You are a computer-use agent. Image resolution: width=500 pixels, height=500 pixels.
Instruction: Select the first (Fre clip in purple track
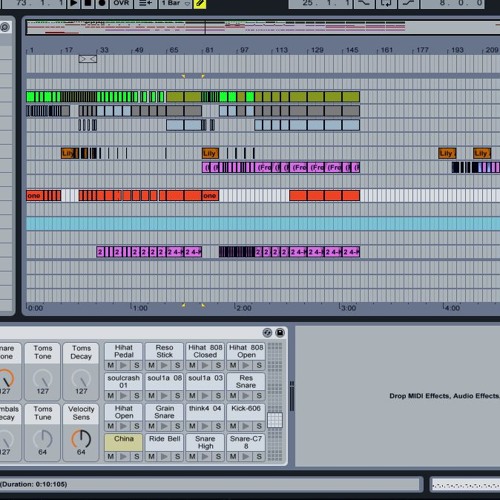263,167
